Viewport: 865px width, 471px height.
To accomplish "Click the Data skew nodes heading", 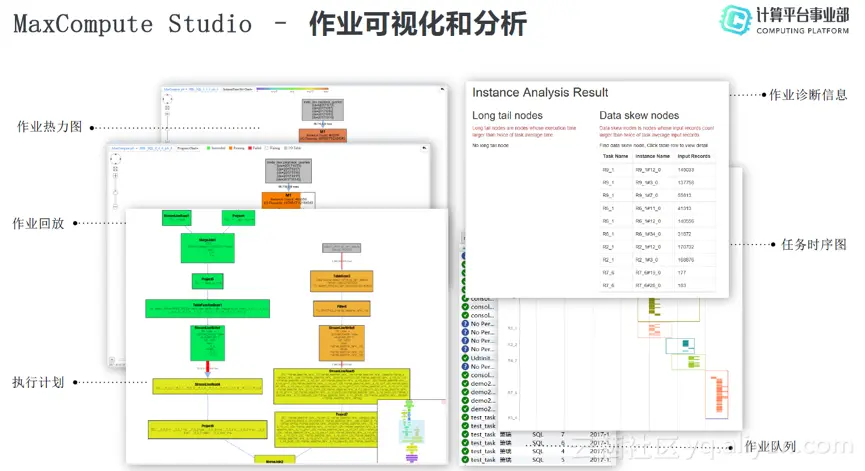I will 639,115.
